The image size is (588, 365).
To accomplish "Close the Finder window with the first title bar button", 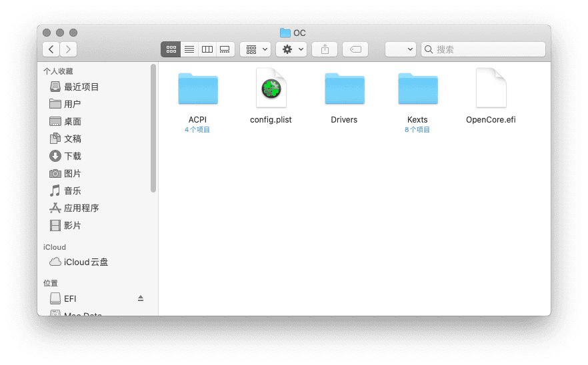I will 47,33.
